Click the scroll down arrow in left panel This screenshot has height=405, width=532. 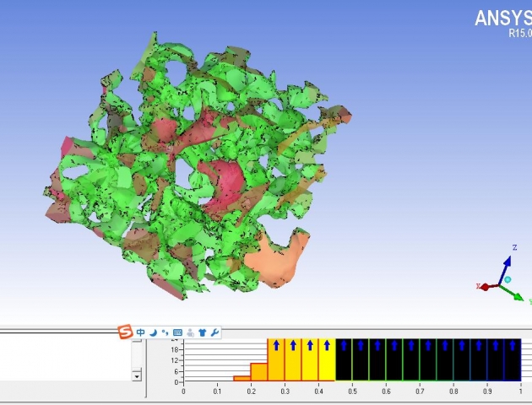pos(137,375)
